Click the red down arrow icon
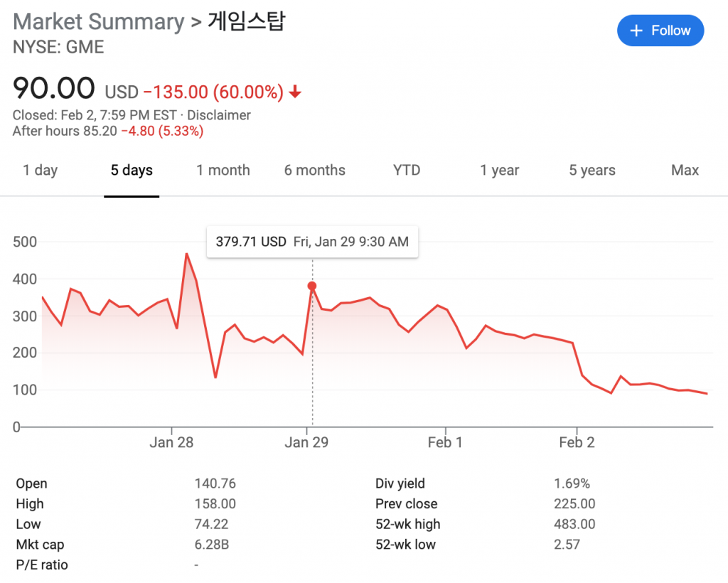The width and height of the screenshot is (728, 583). (295, 92)
